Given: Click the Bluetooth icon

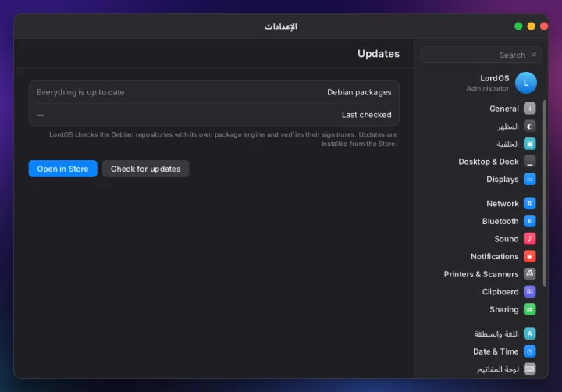Looking at the screenshot, I should click(529, 221).
